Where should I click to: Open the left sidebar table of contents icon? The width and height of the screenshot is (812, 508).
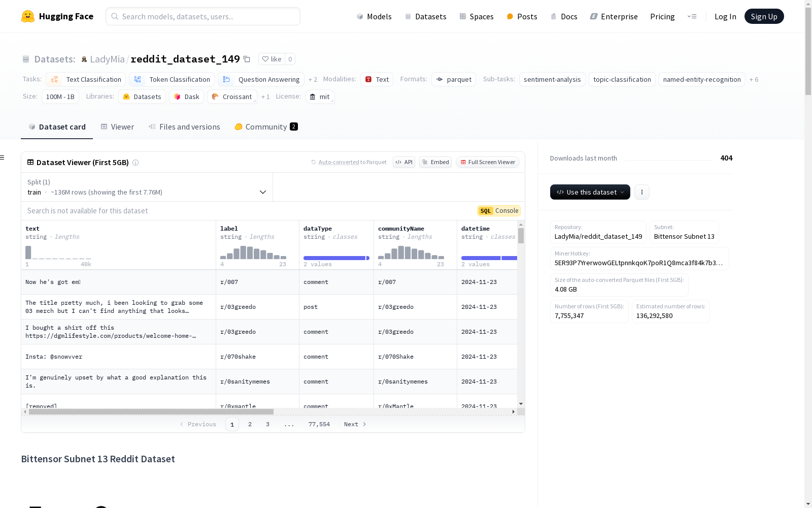3,157
